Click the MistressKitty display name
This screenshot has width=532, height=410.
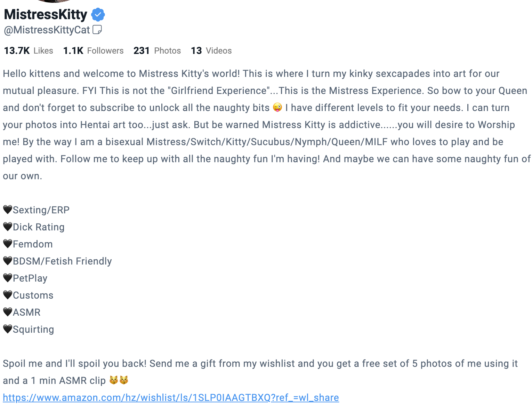pos(46,15)
